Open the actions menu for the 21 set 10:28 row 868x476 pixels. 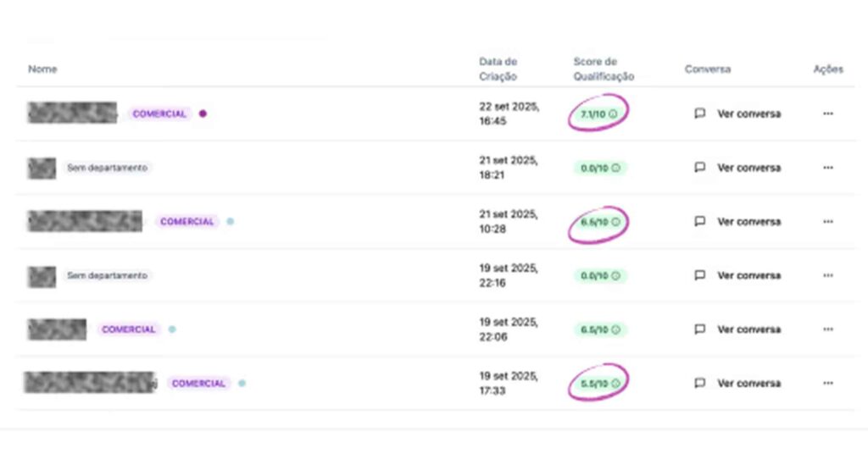coord(827,222)
